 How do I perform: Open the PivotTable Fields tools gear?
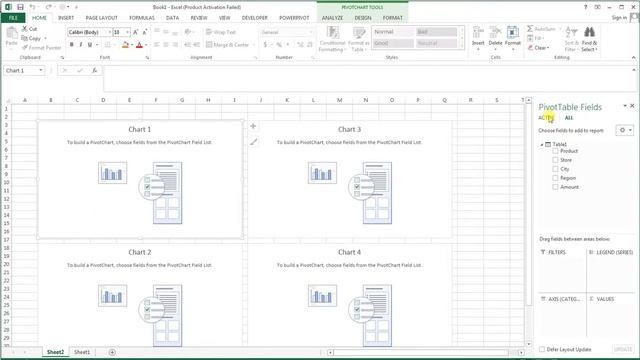tap(624, 130)
